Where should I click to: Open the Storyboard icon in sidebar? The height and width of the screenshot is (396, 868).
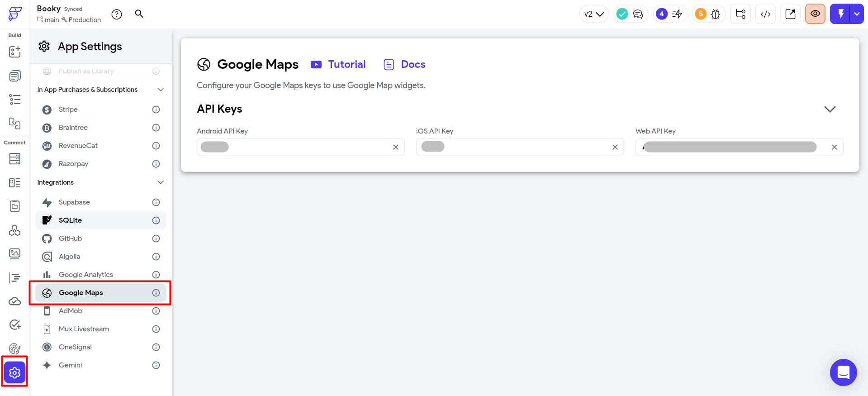click(x=15, y=123)
